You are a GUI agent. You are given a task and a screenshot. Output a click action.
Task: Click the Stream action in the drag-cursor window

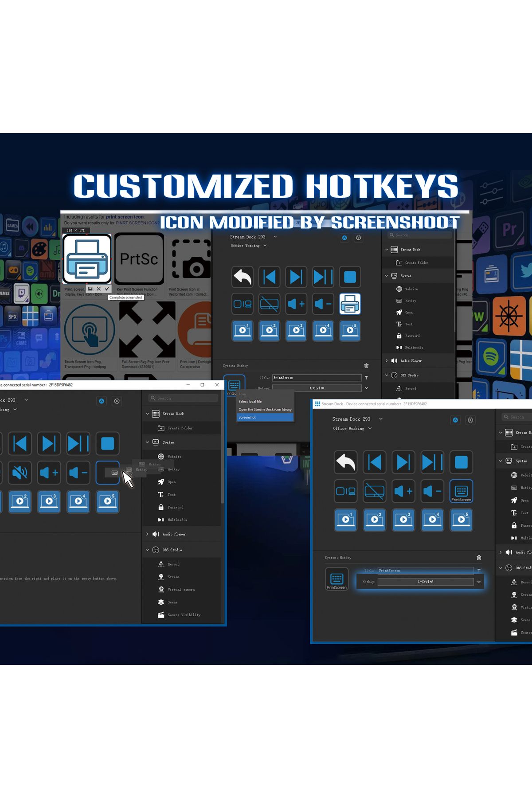[168, 577]
